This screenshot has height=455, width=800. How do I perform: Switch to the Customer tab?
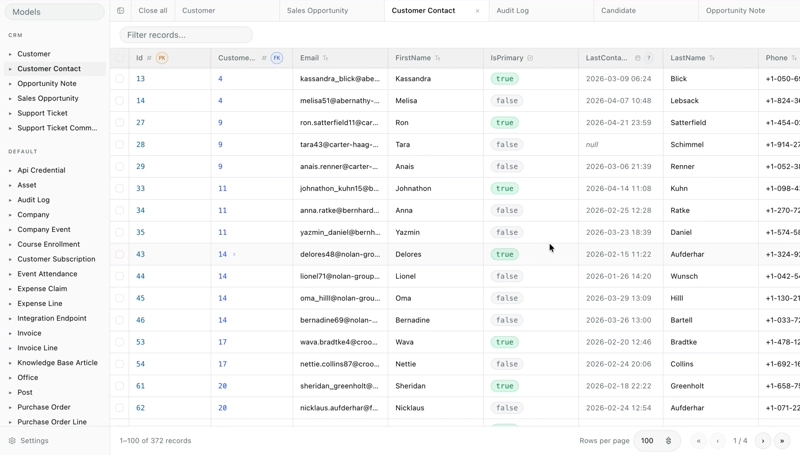(x=227, y=10)
